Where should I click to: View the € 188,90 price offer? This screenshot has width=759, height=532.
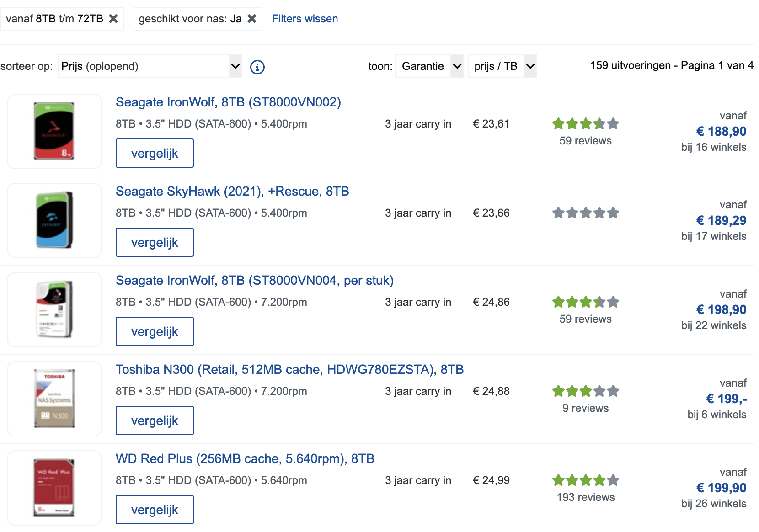point(721,132)
